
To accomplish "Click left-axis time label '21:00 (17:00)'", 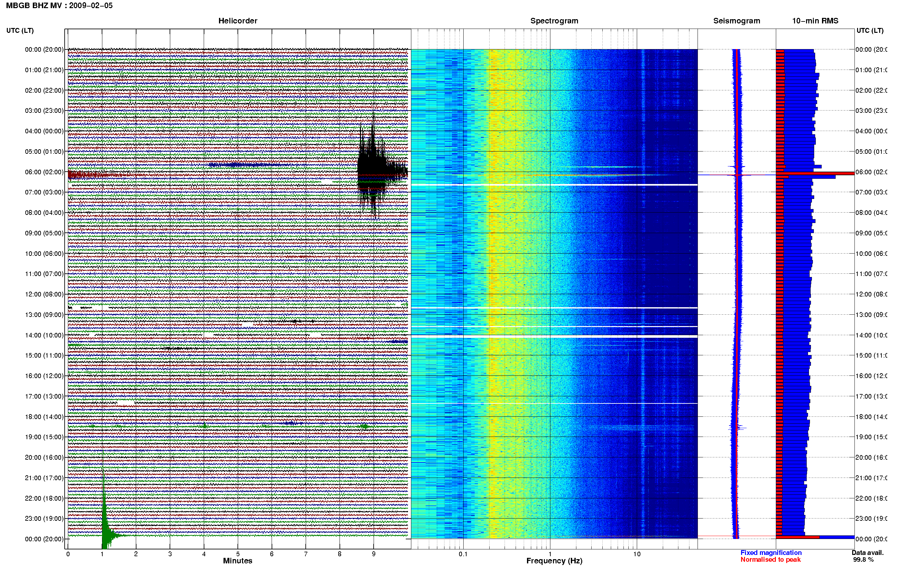I will point(44,478).
